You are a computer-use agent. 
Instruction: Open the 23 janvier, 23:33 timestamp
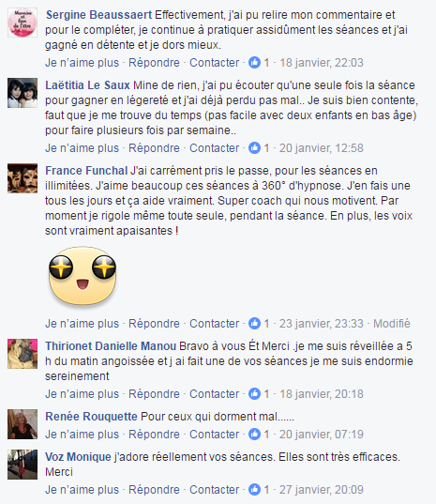coord(321,324)
